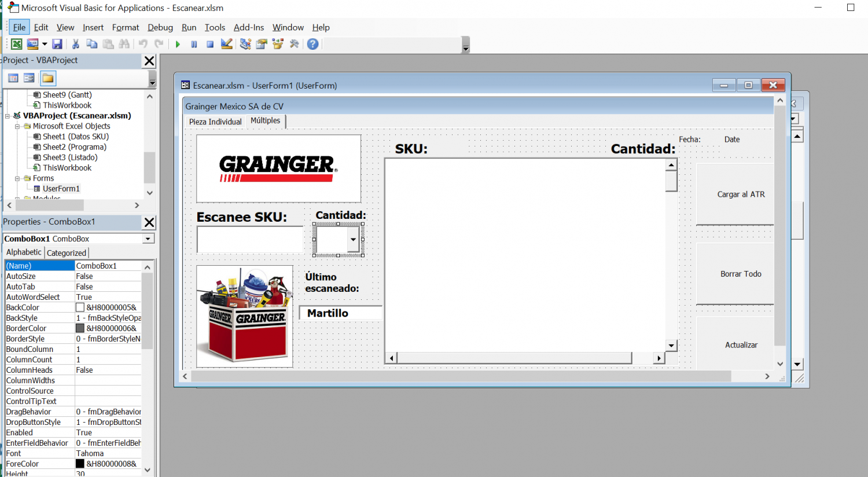Collapse the Microsoft Excel Objects folder
The width and height of the screenshot is (868, 477).
click(x=17, y=126)
